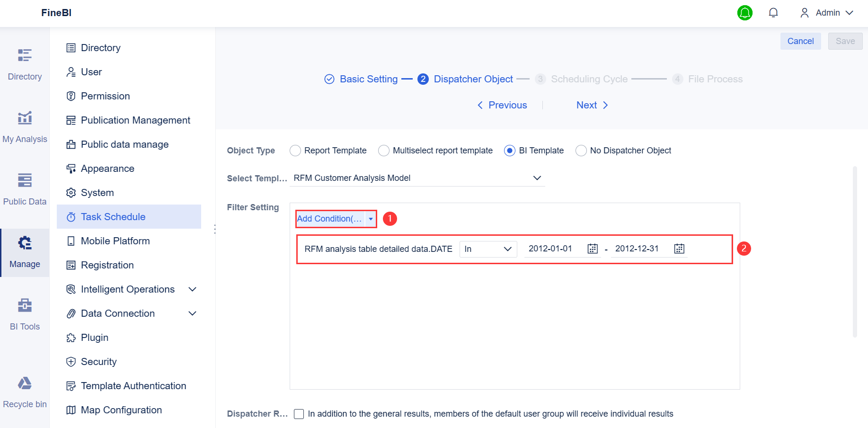Open the RFM Customer Analysis Model template dropdown
The height and width of the screenshot is (428, 868).
(x=537, y=178)
